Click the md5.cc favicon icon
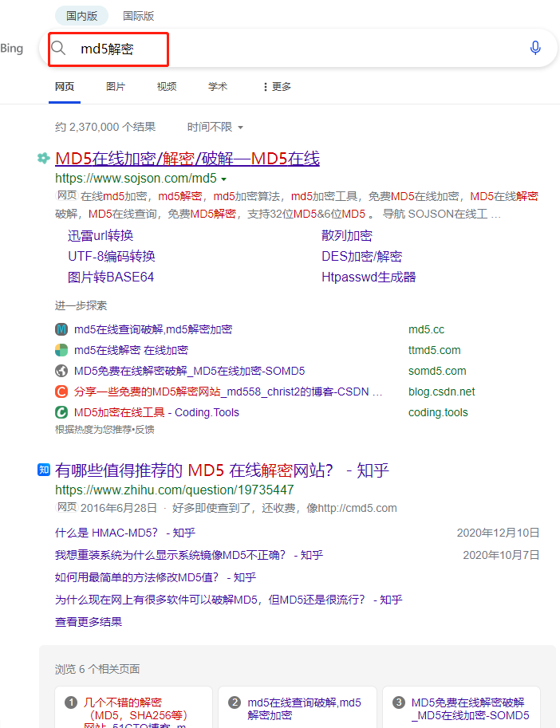Viewport: 560px width, 728px height. pyautogui.click(x=61, y=329)
